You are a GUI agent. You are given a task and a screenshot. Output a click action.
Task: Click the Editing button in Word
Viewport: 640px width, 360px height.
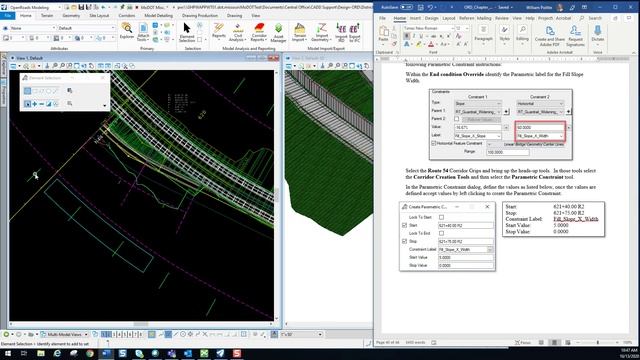[522, 33]
